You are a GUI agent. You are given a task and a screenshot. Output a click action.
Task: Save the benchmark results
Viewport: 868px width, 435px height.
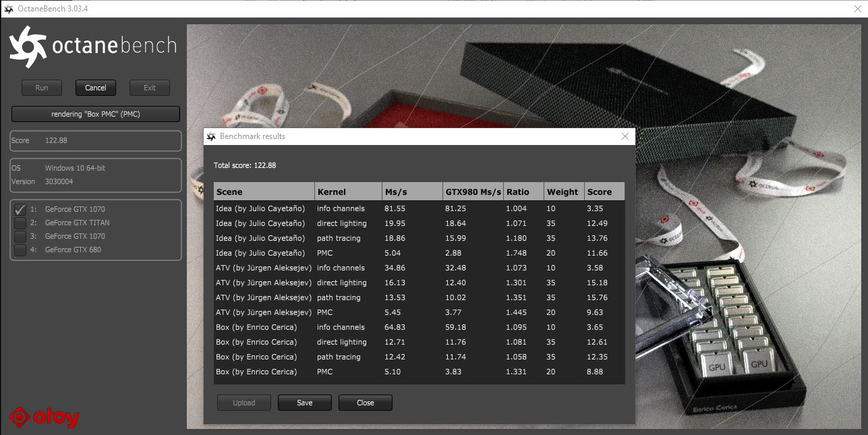(x=305, y=403)
